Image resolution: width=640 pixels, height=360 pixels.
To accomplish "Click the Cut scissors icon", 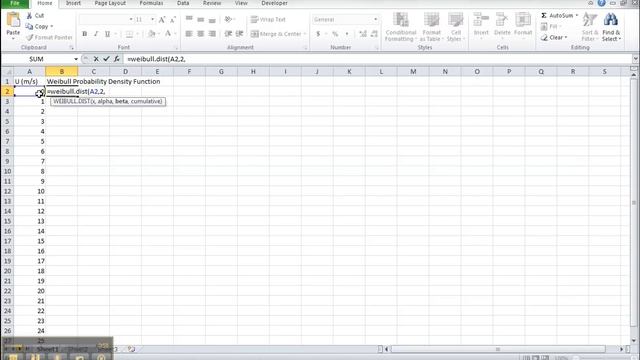I will pos(29,16).
